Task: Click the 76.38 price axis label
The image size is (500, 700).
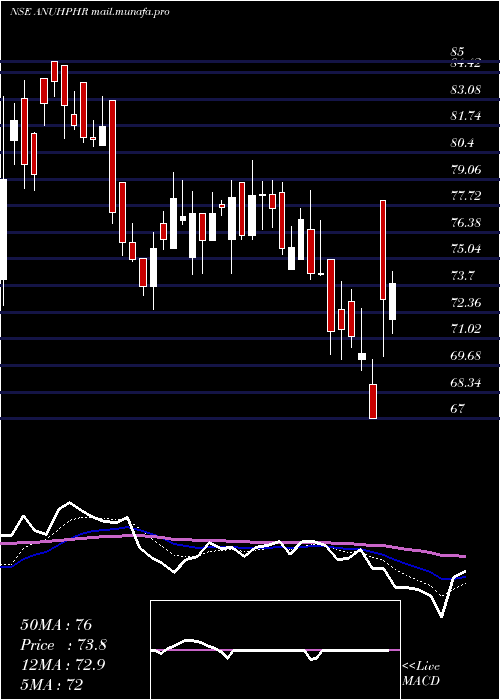Action: (x=466, y=222)
